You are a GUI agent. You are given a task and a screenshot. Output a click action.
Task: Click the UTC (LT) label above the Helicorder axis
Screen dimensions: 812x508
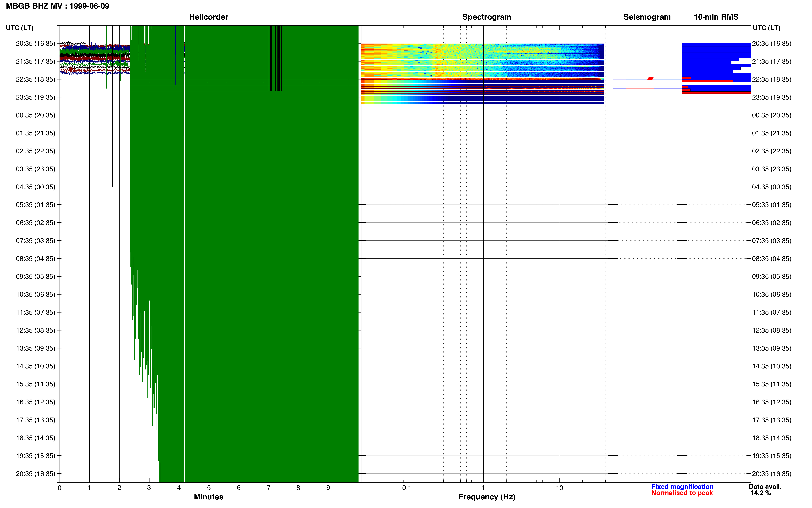tap(20, 28)
